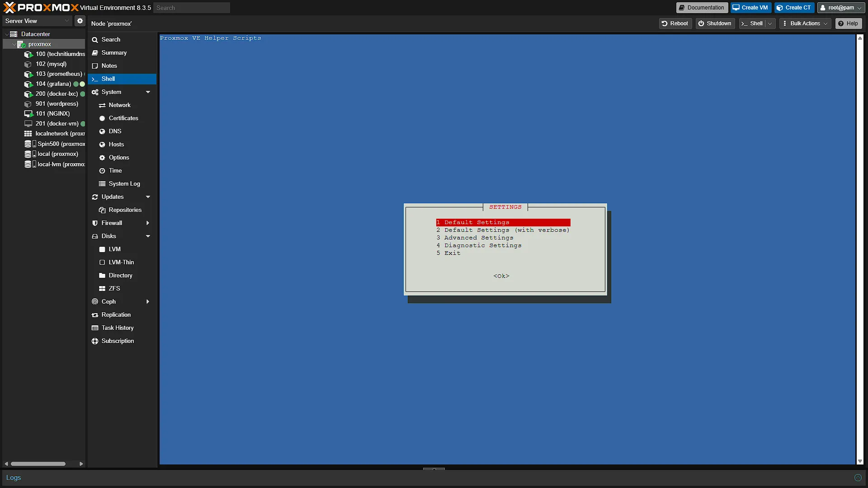
Task: Click the Create VM button
Action: click(750, 8)
